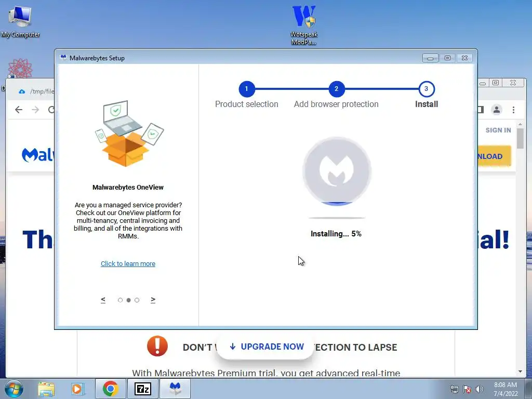532x399 pixels.
Task: Select first carousel dot indicator
Action: 120,300
